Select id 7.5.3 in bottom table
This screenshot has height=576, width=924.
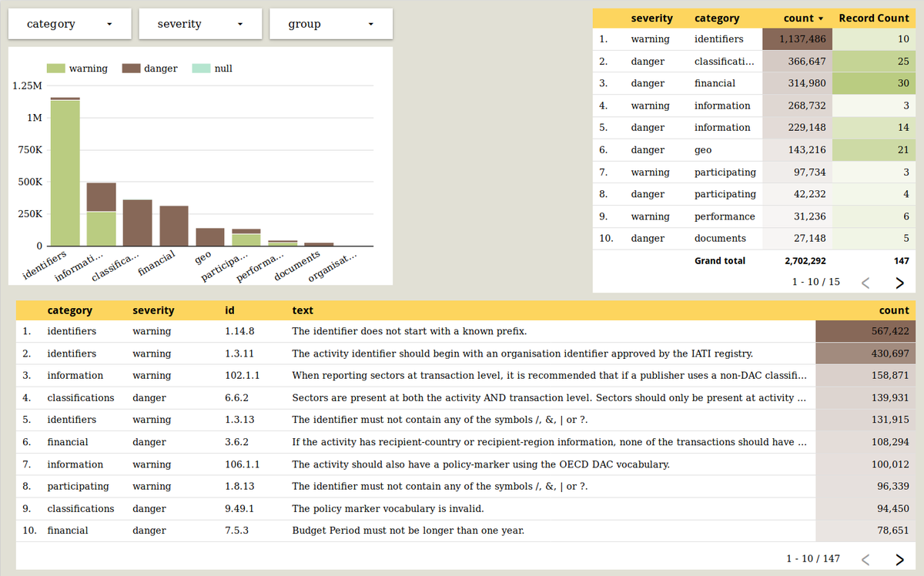coord(236,531)
